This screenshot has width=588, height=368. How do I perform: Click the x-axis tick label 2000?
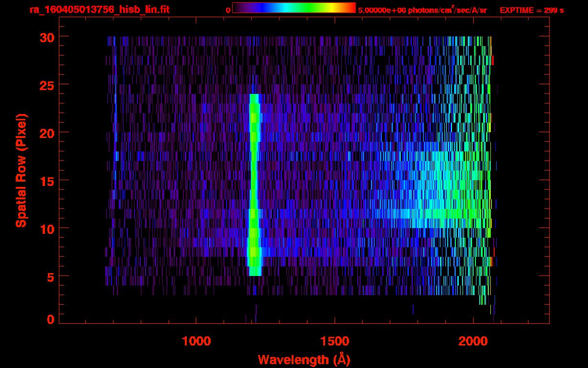point(473,341)
